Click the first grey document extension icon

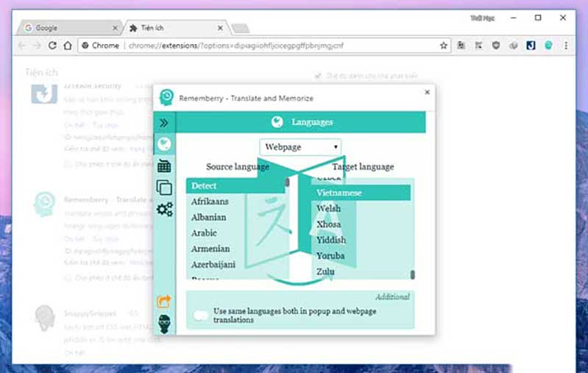461,46
